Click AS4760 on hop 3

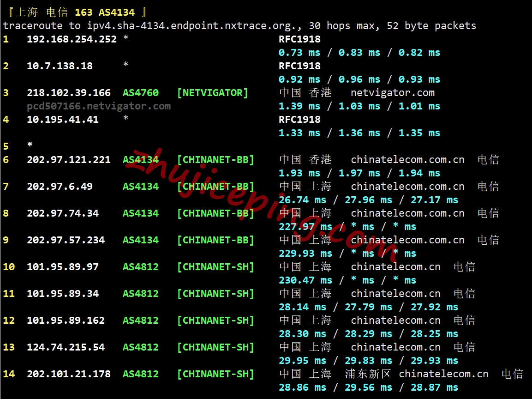pos(140,93)
